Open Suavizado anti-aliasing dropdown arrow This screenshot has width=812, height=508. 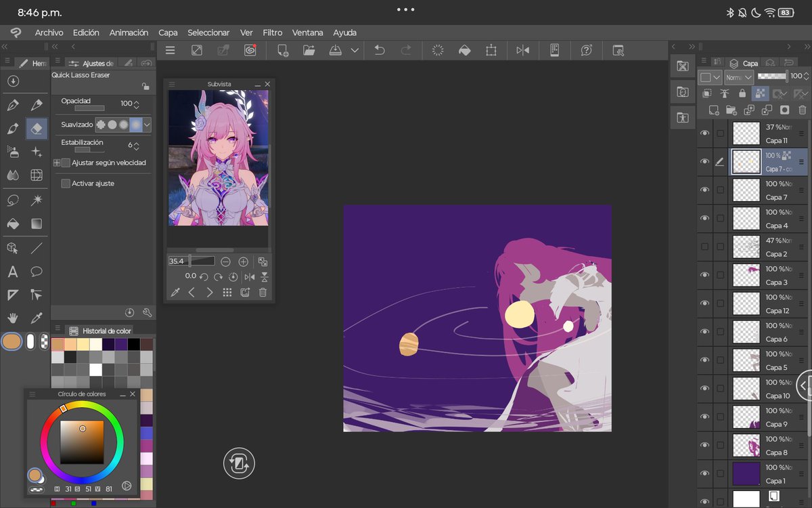147,125
